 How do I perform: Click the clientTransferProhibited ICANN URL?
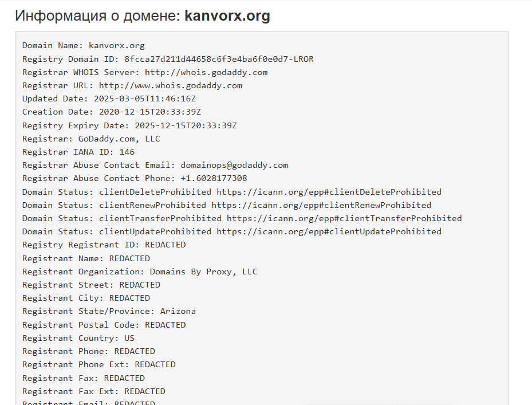(x=344, y=218)
